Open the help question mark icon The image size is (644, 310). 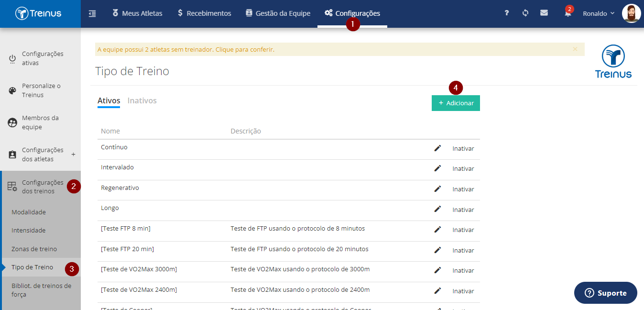pyautogui.click(x=507, y=13)
